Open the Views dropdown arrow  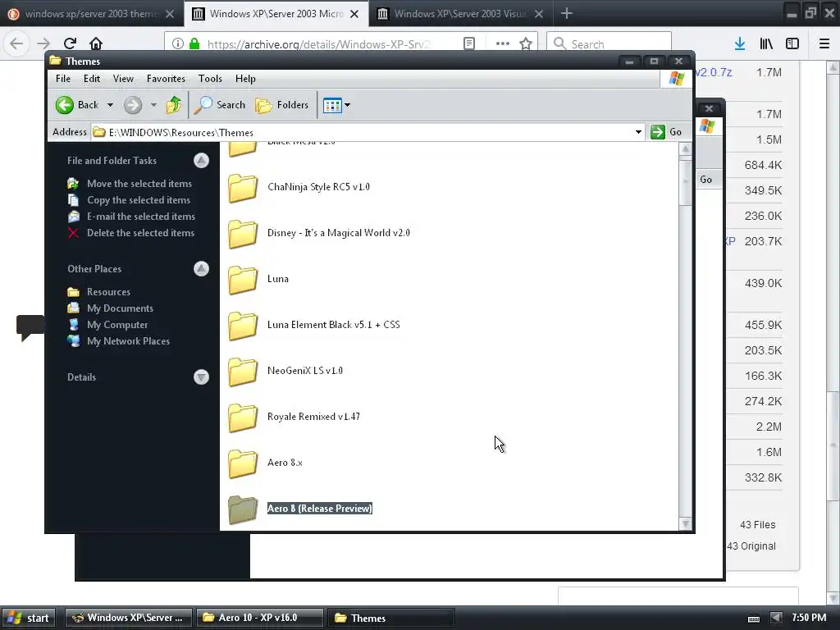point(347,105)
